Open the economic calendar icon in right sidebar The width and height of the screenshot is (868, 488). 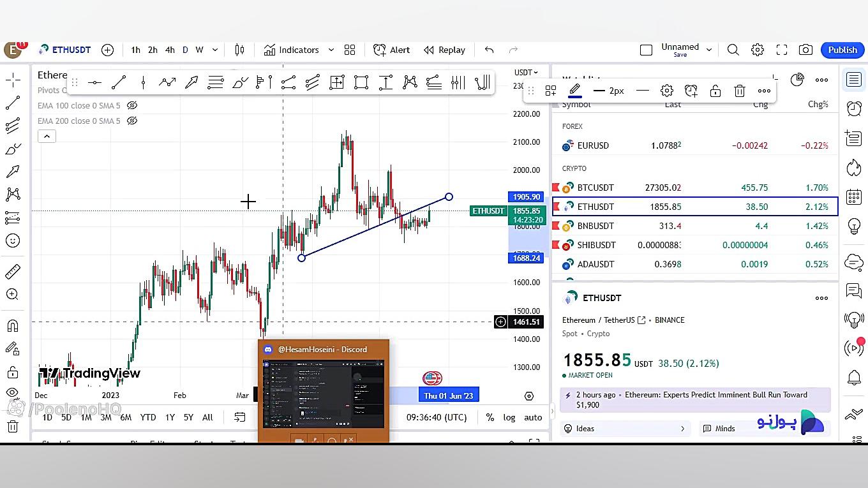pyautogui.click(x=854, y=196)
